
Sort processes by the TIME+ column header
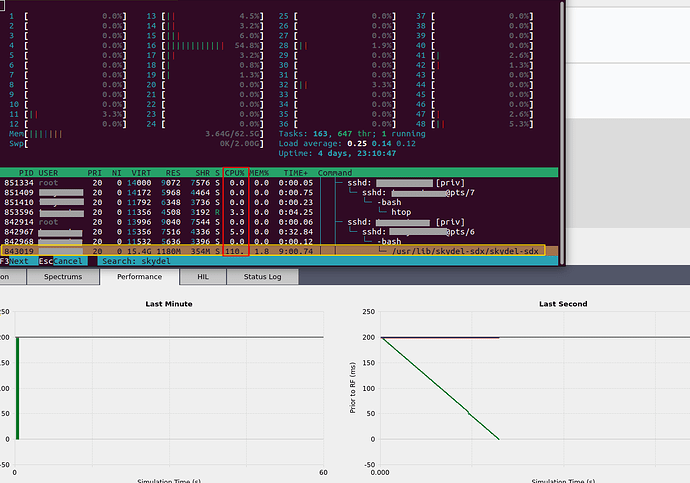click(x=296, y=173)
